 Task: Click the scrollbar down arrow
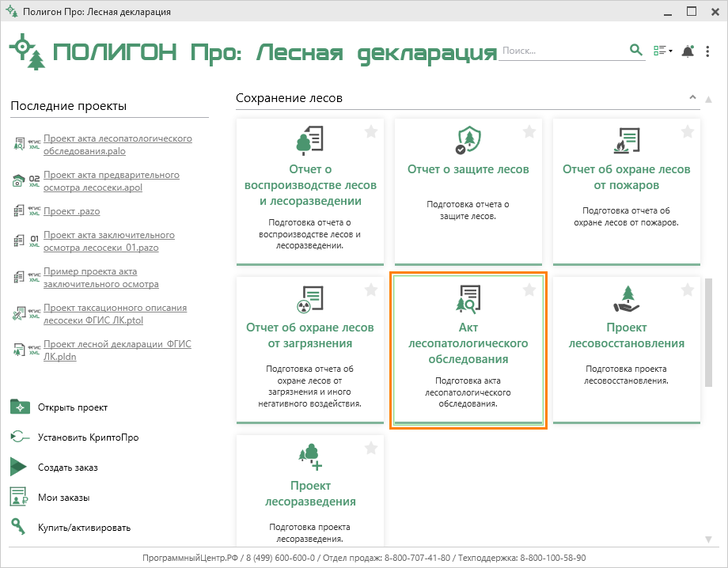coord(708,540)
